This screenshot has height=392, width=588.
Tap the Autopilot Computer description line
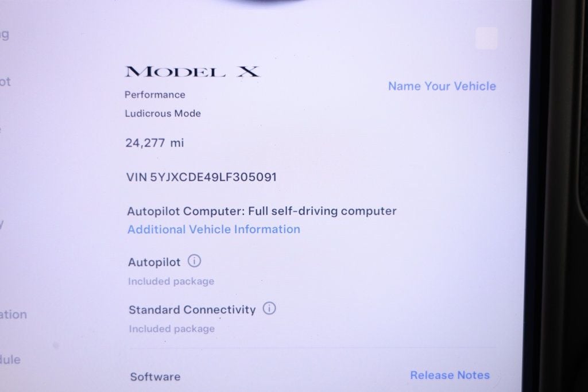click(x=262, y=211)
